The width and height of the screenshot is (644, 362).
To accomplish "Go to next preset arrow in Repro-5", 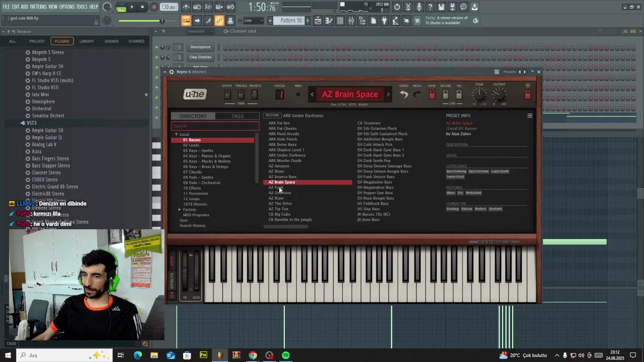I will [x=388, y=94].
